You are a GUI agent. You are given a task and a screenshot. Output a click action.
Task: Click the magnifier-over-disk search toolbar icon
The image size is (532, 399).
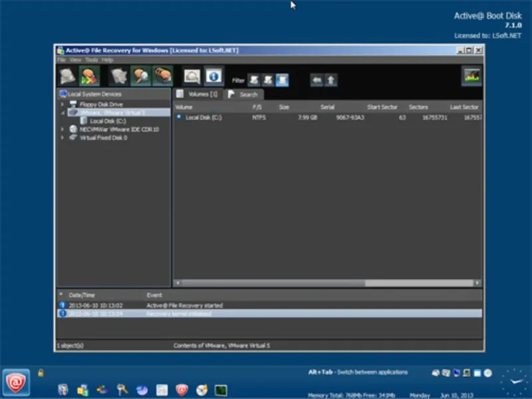(x=140, y=76)
